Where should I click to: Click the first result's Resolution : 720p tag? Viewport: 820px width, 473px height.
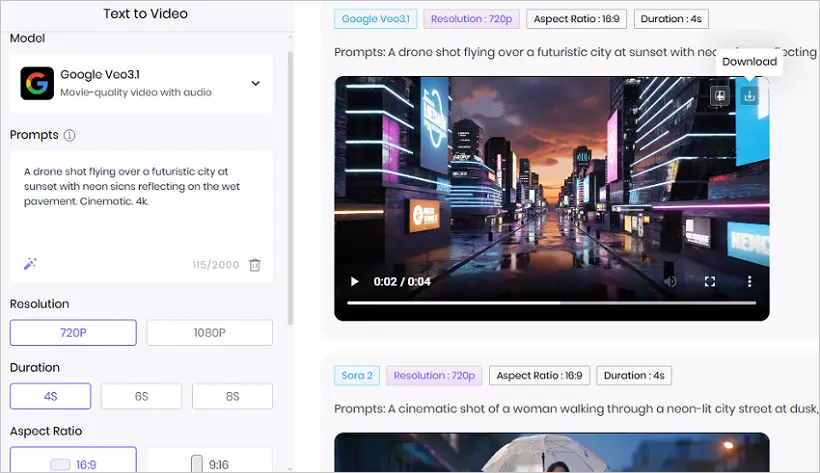coord(471,19)
